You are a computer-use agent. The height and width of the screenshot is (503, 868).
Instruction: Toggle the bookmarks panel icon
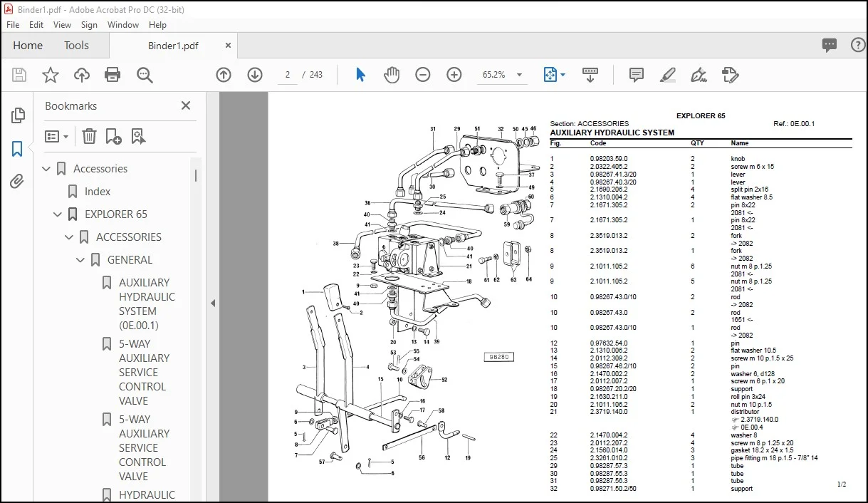(x=18, y=149)
